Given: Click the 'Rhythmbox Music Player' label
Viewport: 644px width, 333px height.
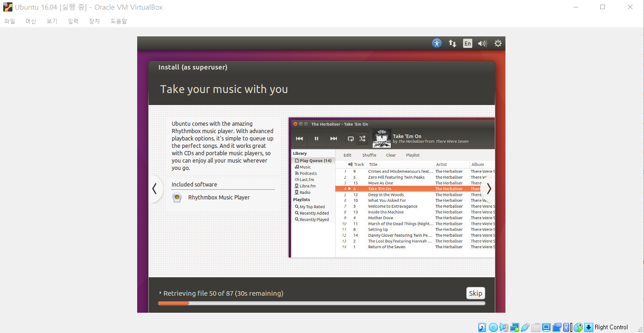Looking at the screenshot, I should click(219, 198).
